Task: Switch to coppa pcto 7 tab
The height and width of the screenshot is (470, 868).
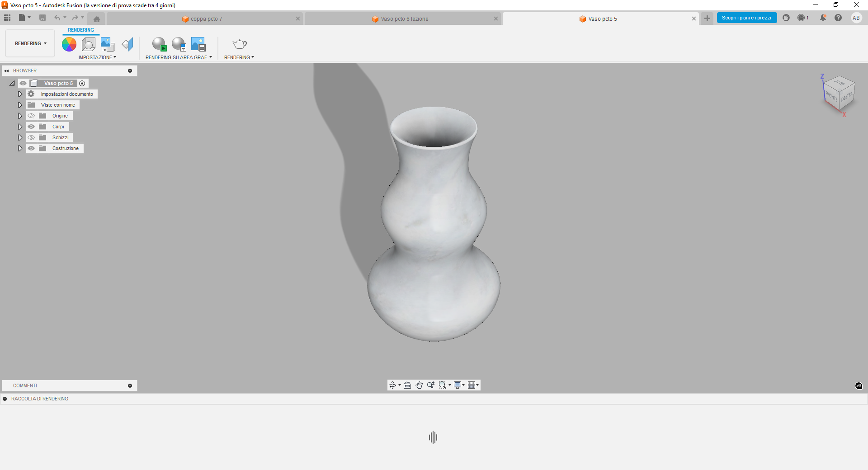Action: [206, 19]
